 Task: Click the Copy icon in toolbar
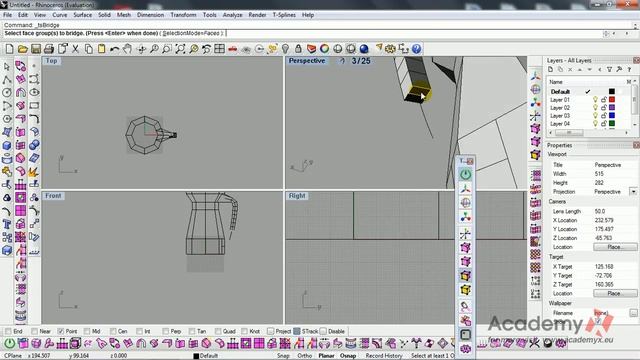coord(88,49)
